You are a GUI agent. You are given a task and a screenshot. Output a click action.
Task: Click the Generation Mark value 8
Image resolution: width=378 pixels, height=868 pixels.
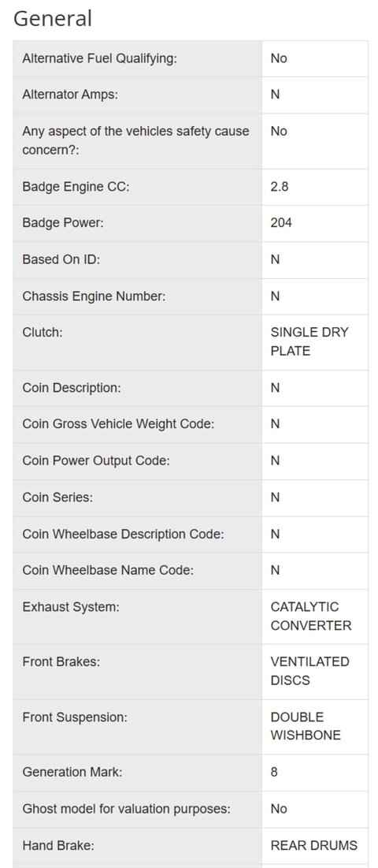tap(274, 772)
